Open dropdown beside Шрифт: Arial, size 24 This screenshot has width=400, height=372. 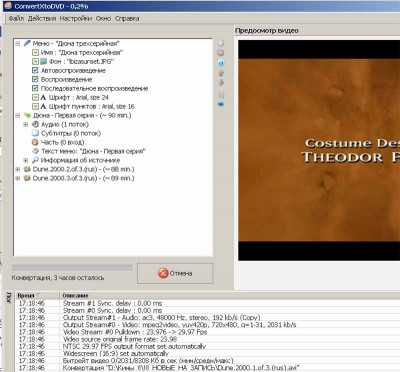[35, 97]
